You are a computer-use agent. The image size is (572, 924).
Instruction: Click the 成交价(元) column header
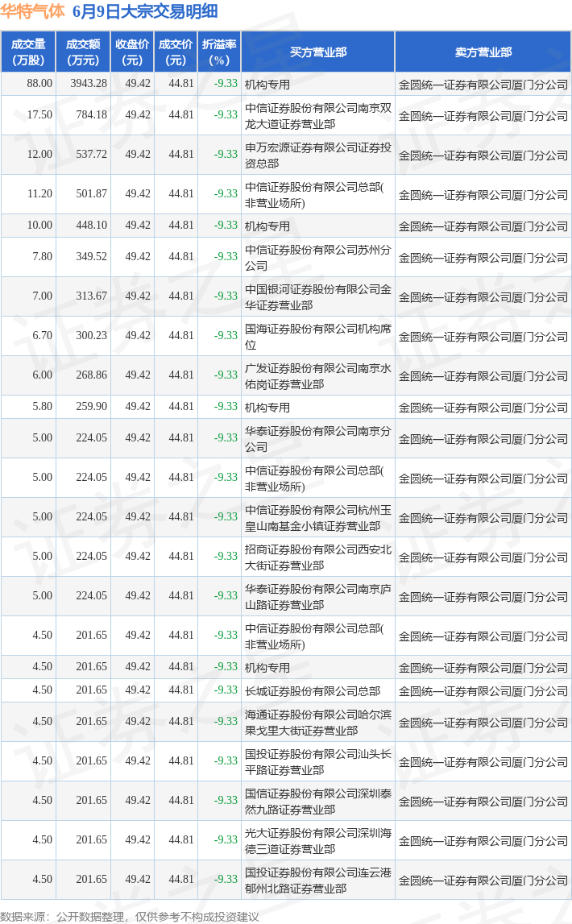[x=176, y=52]
